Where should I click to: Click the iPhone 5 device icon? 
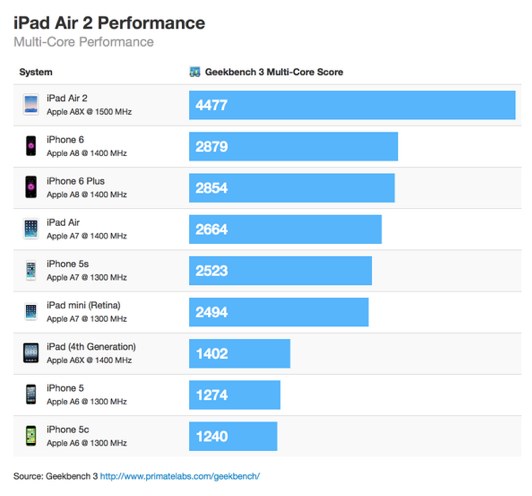(x=31, y=394)
